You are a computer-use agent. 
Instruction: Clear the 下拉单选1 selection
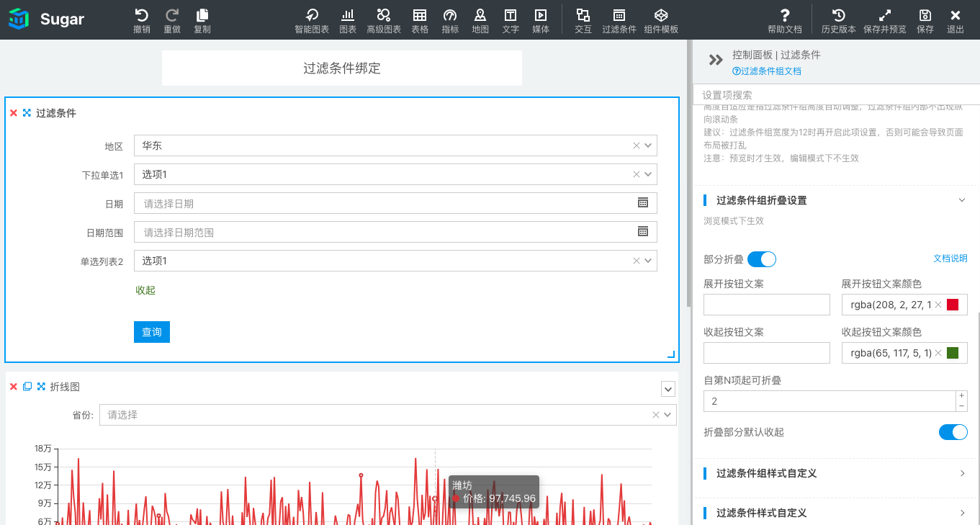pos(637,174)
